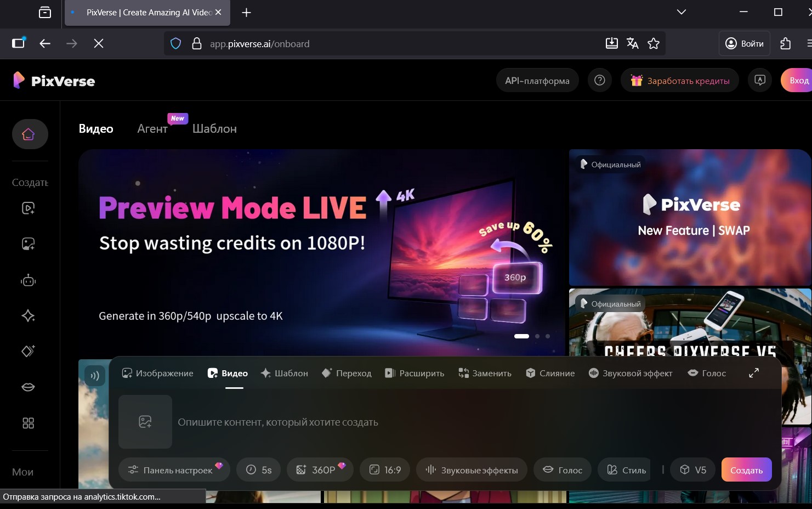This screenshot has width=812, height=509.
Task: Click the home icon in left sidebar
Action: (x=29, y=134)
